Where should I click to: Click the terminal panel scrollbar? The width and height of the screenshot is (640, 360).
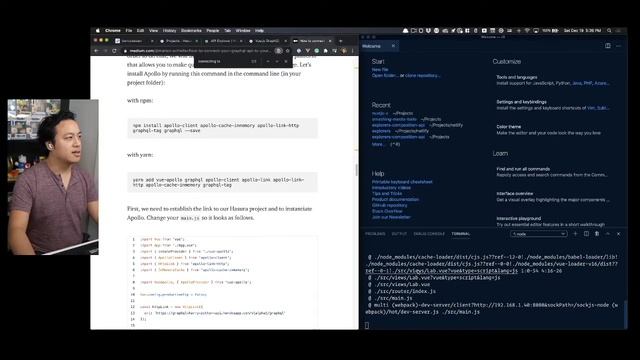click(x=625, y=314)
